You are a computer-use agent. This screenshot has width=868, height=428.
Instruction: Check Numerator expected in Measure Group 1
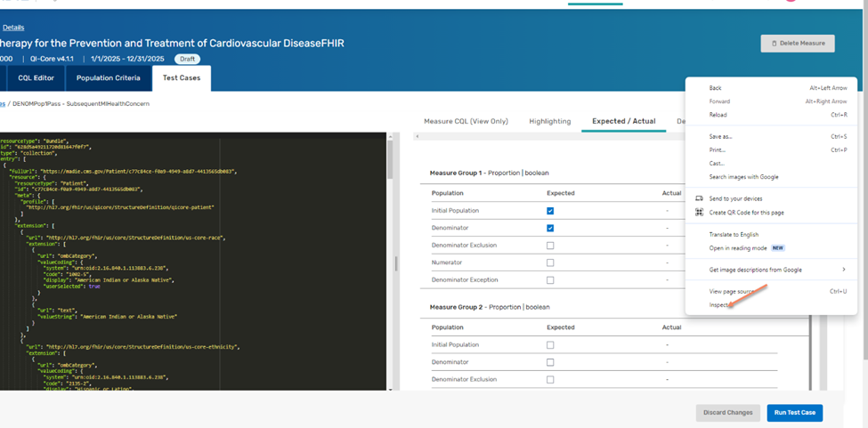coord(550,262)
